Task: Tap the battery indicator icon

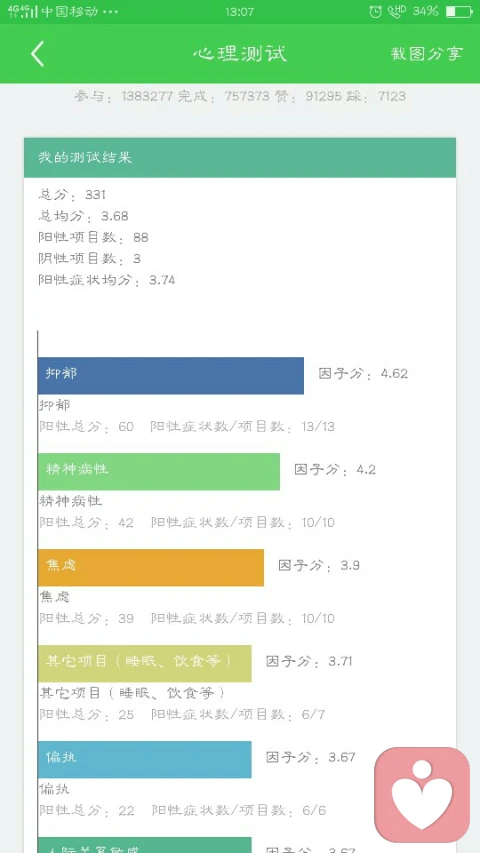Action: pos(459,11)
